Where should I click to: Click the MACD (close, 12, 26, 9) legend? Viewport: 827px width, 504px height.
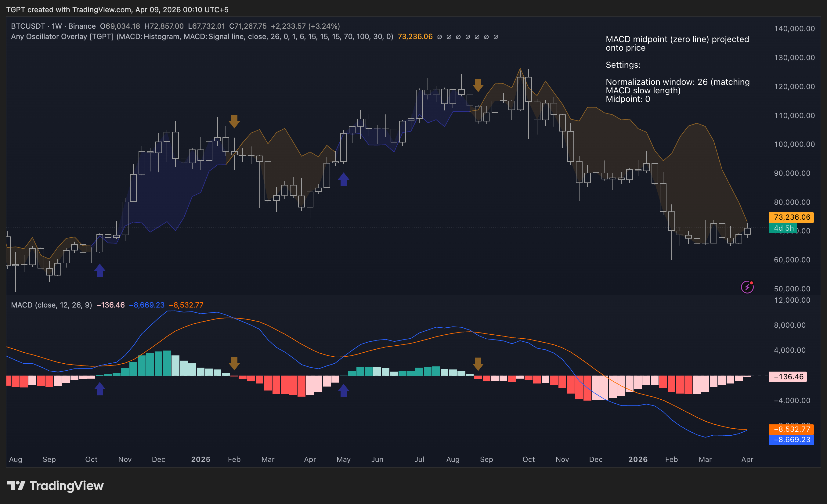[x=51, y=305]
